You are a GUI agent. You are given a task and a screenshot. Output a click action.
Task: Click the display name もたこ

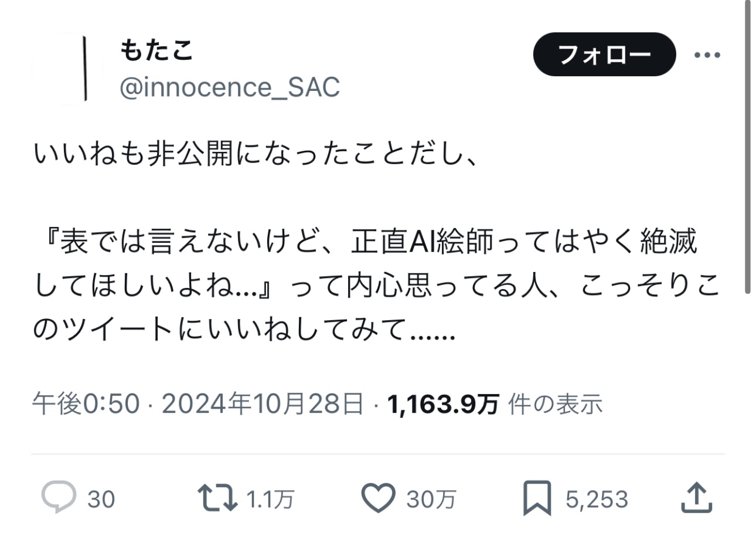[156, 50]
